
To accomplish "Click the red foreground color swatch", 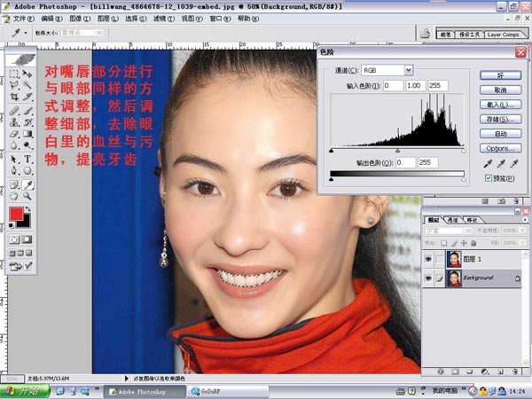I will [17, 215].
